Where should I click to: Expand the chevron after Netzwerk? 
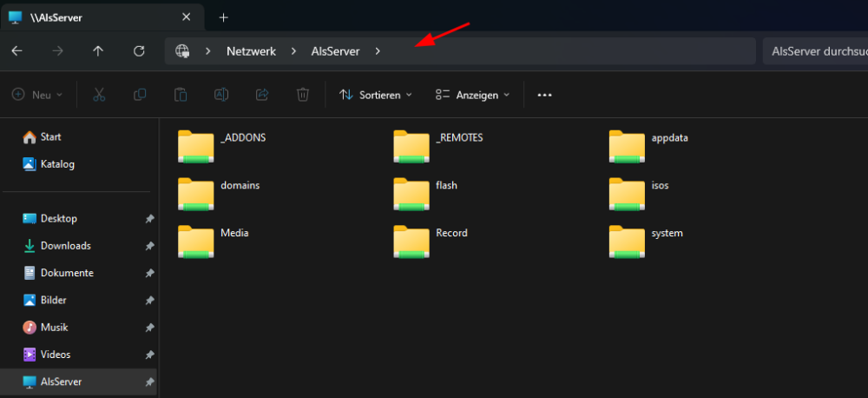293,51
